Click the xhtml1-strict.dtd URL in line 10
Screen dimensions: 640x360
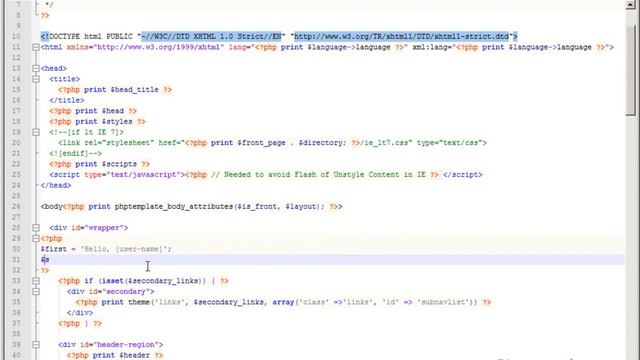click(402, 36)
